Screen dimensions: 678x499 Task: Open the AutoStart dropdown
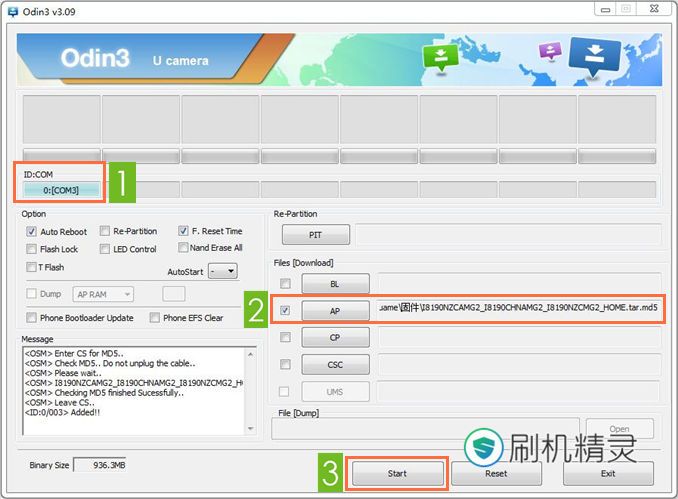[x=223, y=272]
